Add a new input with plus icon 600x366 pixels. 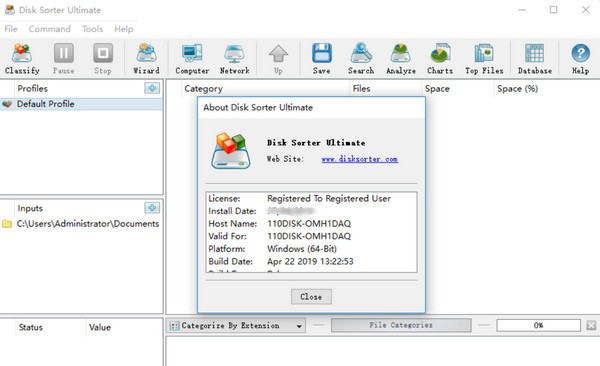152,208
